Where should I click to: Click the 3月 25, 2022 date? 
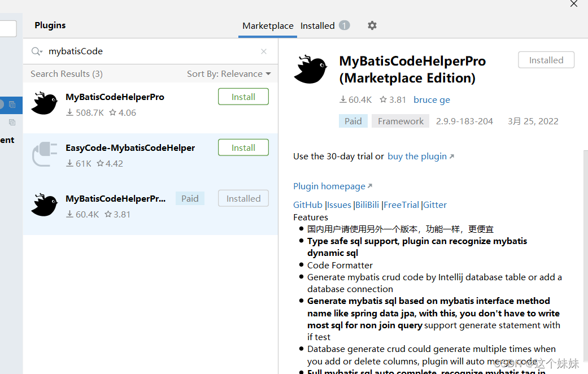click(x=533, y=121)
